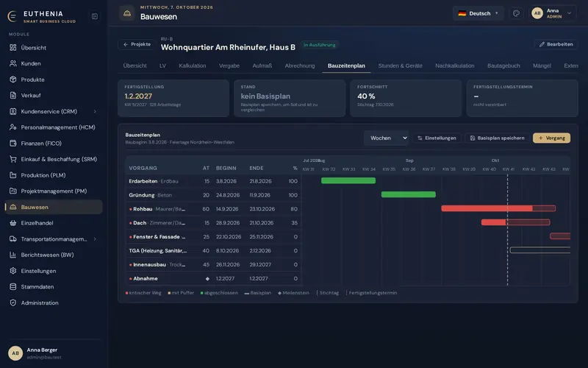
Task: Click the Administration shield icon
Action: coord(13,302)
